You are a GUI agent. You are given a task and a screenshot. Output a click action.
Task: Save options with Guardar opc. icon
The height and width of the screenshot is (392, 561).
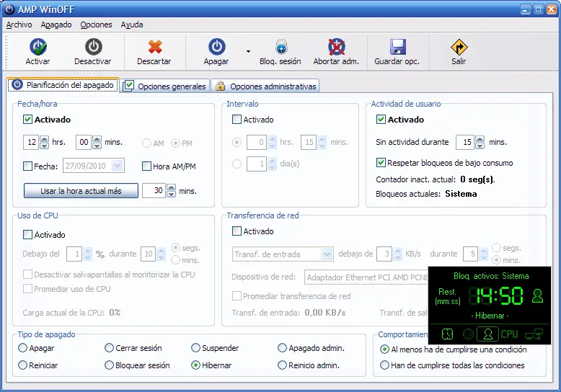tap(397, 48)
